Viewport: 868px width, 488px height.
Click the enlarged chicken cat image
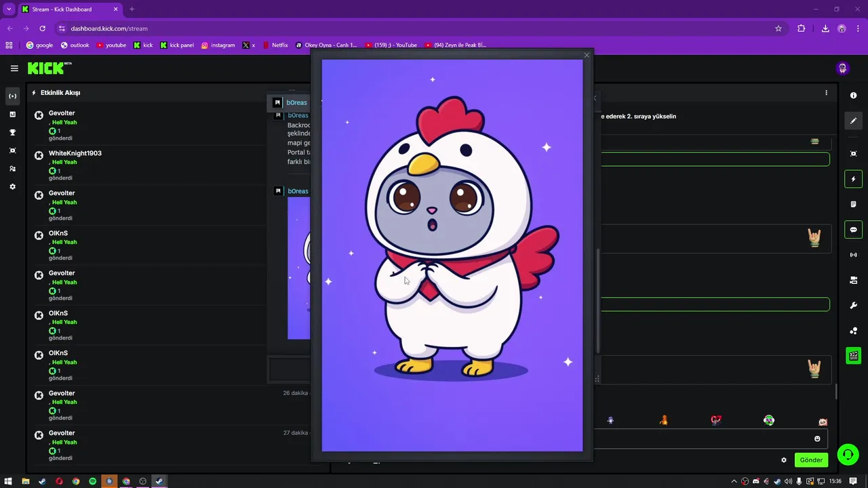(452, 256)
